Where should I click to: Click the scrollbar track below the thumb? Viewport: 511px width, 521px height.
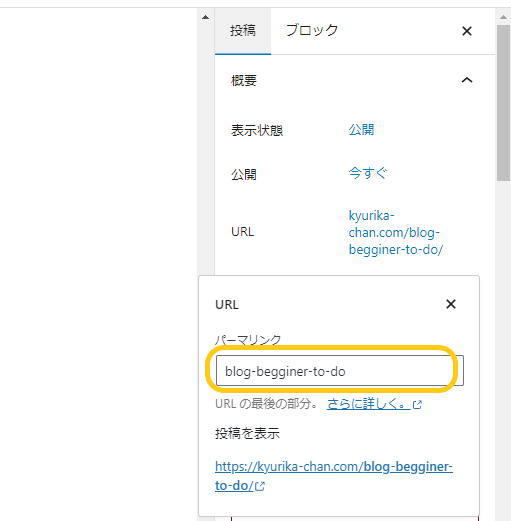(x=503, y=350)
